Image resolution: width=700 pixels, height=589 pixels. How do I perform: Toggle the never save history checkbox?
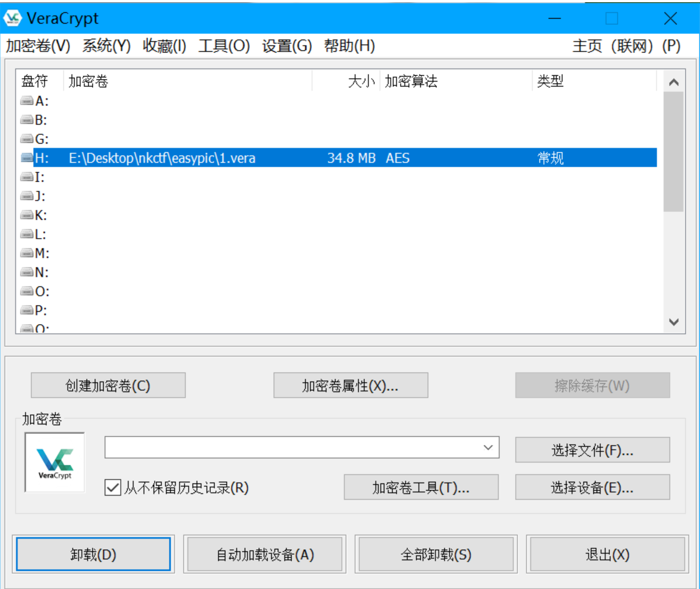pos(113,487)
